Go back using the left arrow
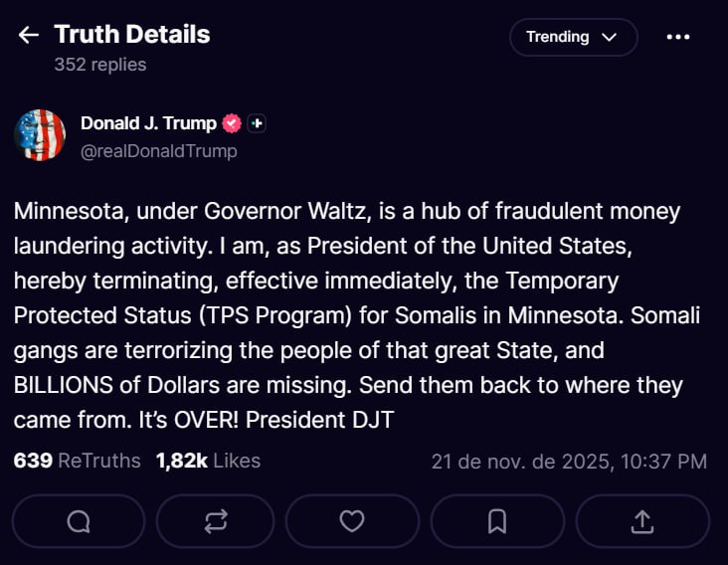 click(28, 36)
